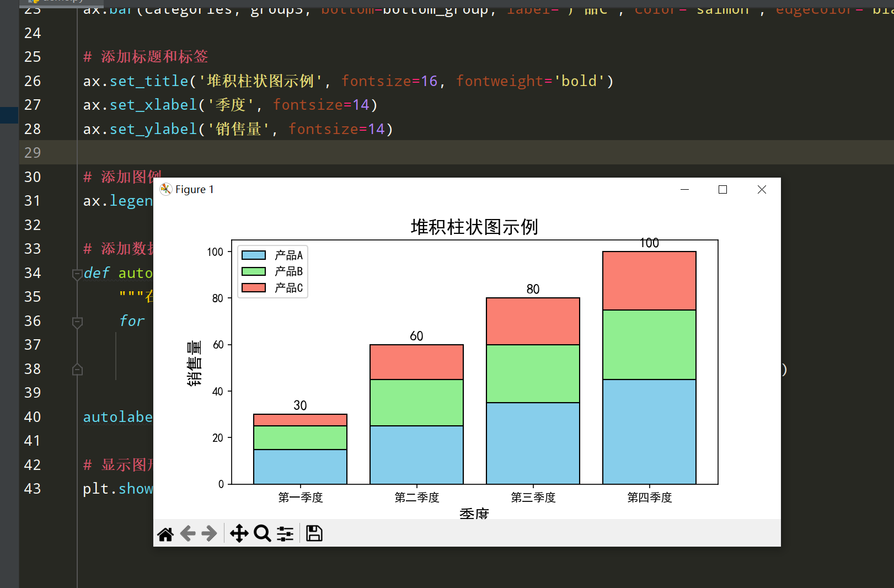Click the comment 添加标题和标签 on line 25
The image size is (894, 588).
click(154, 57)
